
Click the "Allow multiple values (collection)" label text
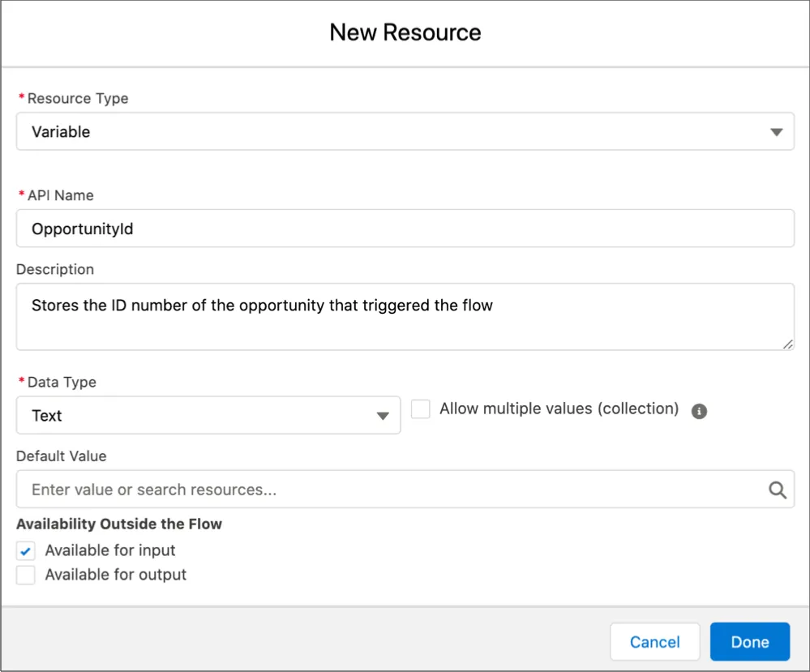point(559,409)
